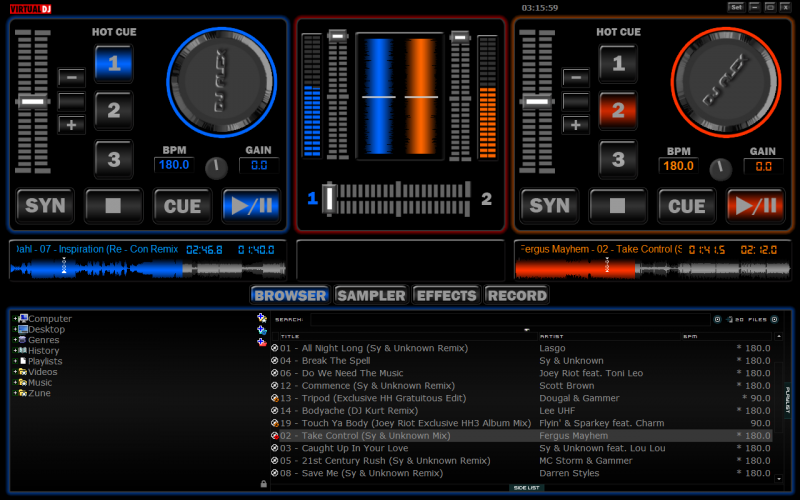This screenshot has height=500, width=800.
Task: Expand the History tree node
Action: [x=15, y=351]
